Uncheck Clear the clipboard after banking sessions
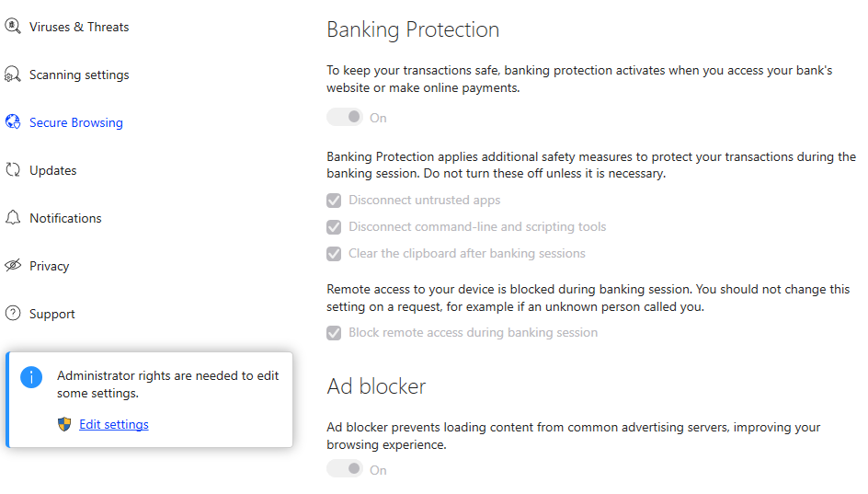This screenshot has height=494, width=868. (x=334, y=254)
